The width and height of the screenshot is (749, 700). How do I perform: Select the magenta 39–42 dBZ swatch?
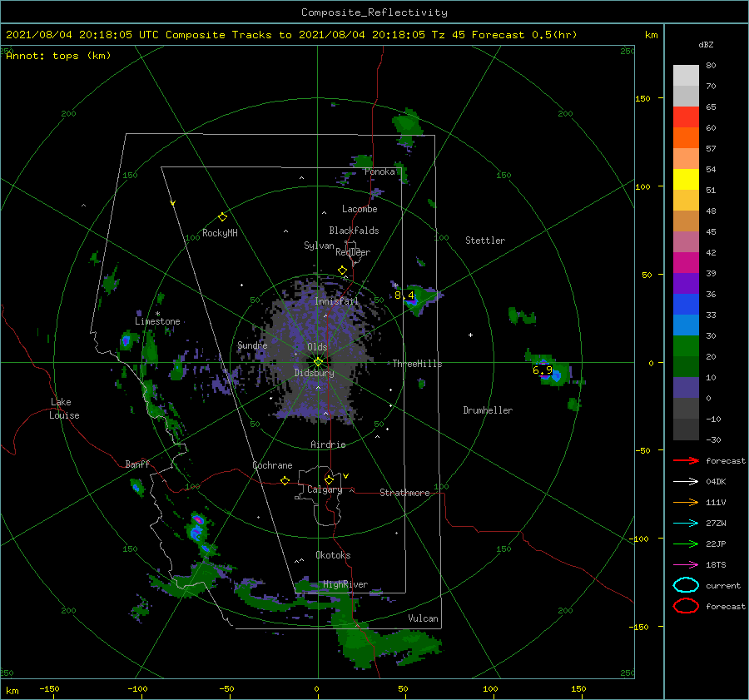(x=686, y=263)
